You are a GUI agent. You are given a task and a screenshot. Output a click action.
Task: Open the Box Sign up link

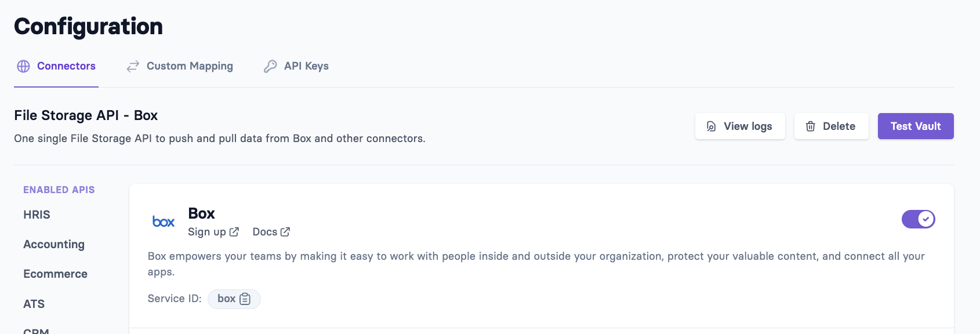(x=207, y=232)
